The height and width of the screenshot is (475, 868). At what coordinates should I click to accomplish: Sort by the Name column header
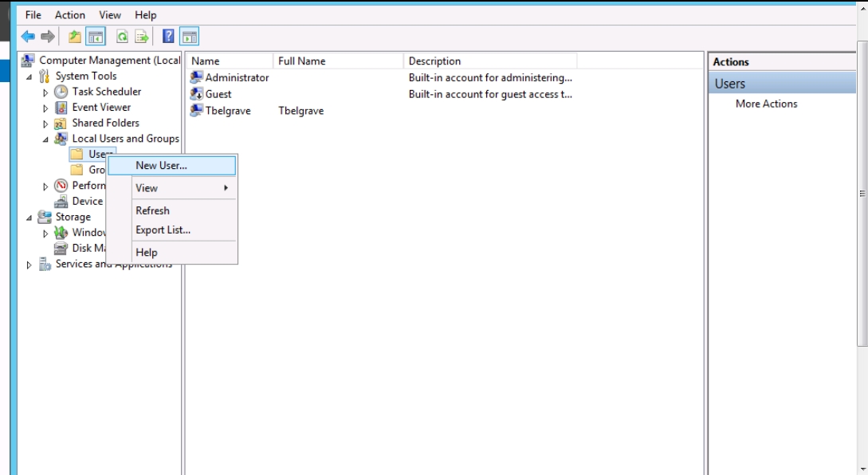[230, 61]
